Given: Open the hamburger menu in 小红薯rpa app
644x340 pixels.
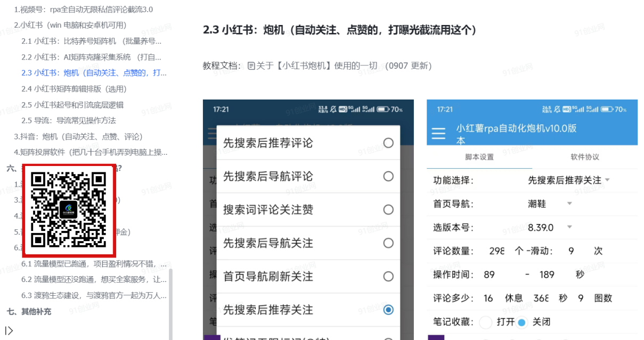Looking at the screenshot, I should tap(438, 134).
